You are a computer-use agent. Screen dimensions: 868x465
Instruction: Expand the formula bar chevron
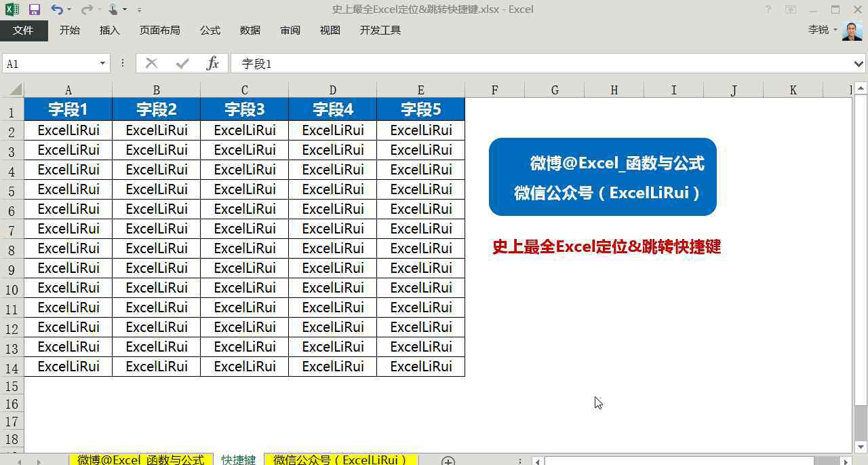tap(859, 63)
